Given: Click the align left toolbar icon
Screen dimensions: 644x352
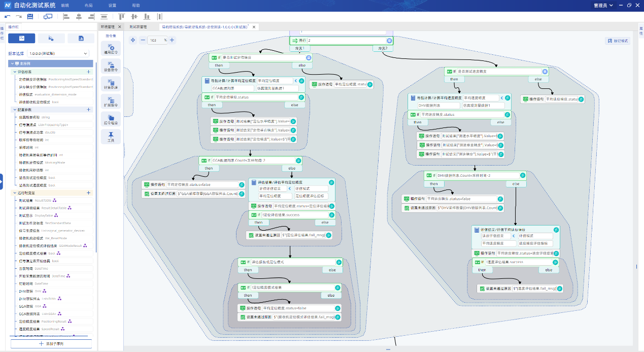Looking at the screenshot, I should tap(66, 16).
